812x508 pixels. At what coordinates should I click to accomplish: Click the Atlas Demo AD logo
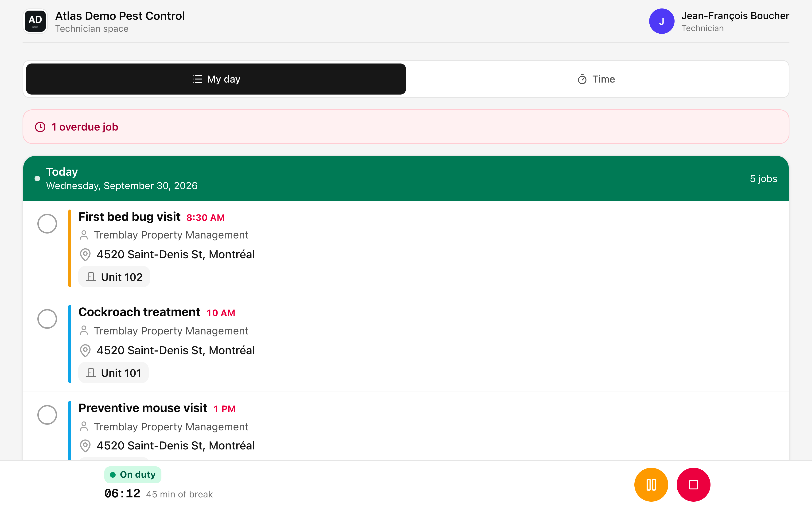coord(35,21)
